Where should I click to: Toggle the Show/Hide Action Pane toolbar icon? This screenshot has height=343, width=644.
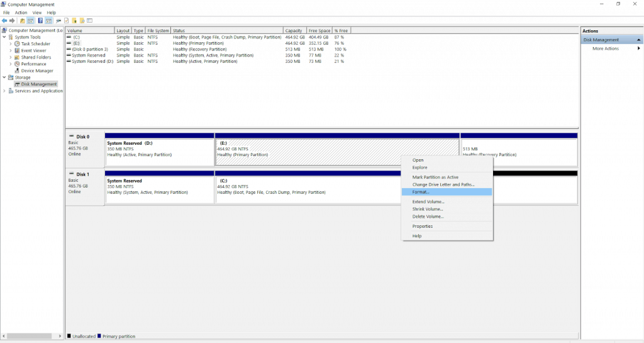(48, 21)
